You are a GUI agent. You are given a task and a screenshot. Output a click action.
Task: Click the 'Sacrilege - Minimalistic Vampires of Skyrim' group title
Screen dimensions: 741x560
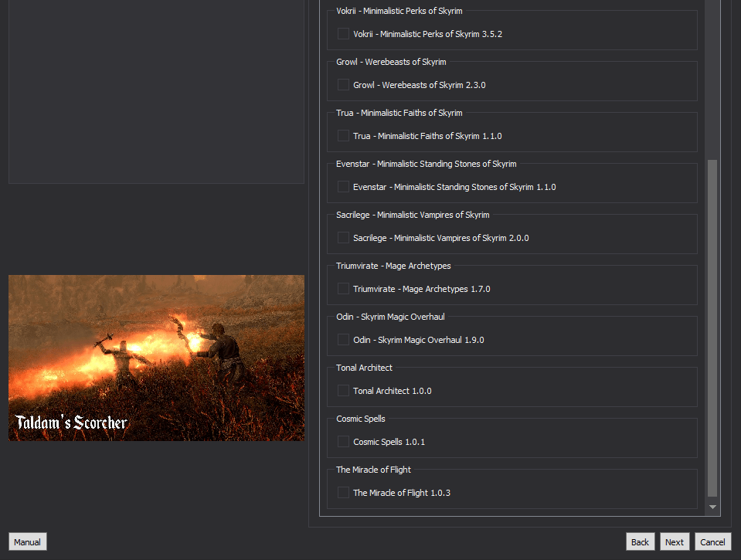(x=413, y=215)
